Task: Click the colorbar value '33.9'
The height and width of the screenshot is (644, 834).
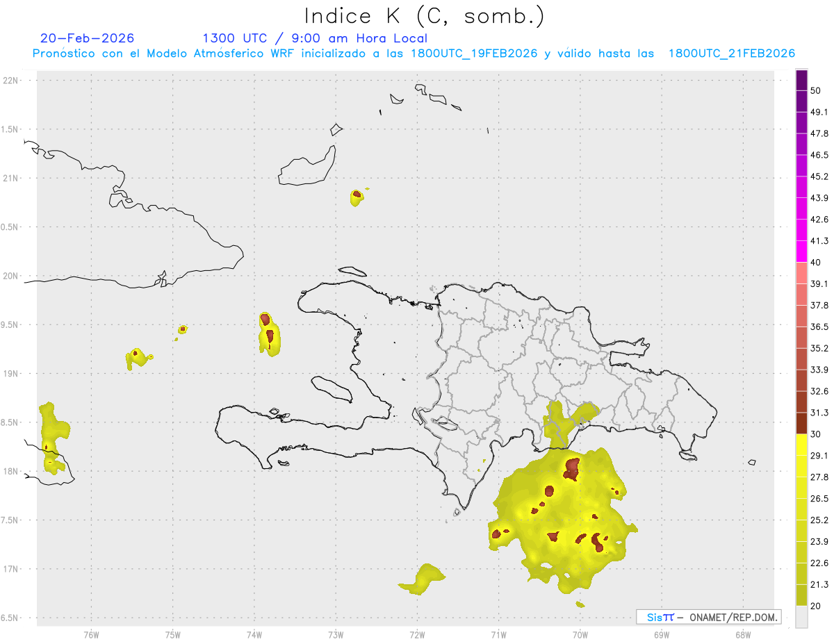Action: pyautogui.click(x=819, y=370)
